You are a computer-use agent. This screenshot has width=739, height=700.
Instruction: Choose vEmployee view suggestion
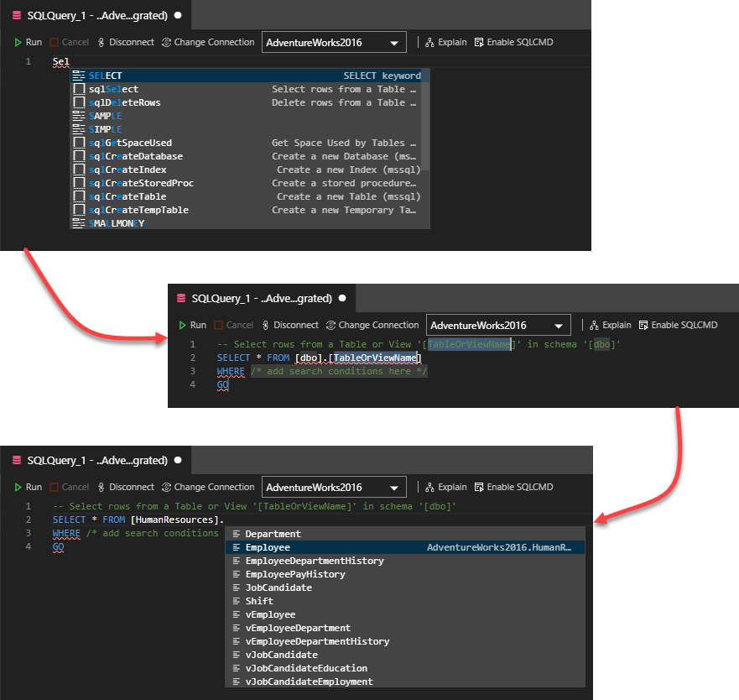(405, 614)
